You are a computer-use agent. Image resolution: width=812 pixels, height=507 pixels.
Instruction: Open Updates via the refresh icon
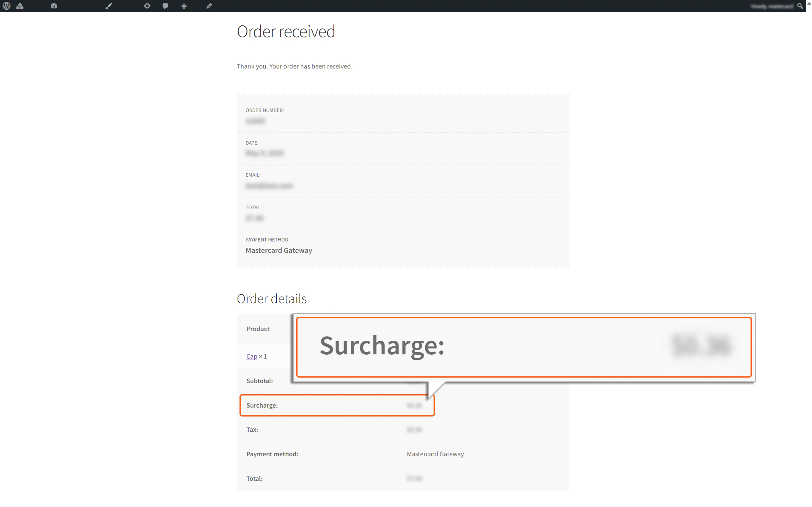(147, 6)
